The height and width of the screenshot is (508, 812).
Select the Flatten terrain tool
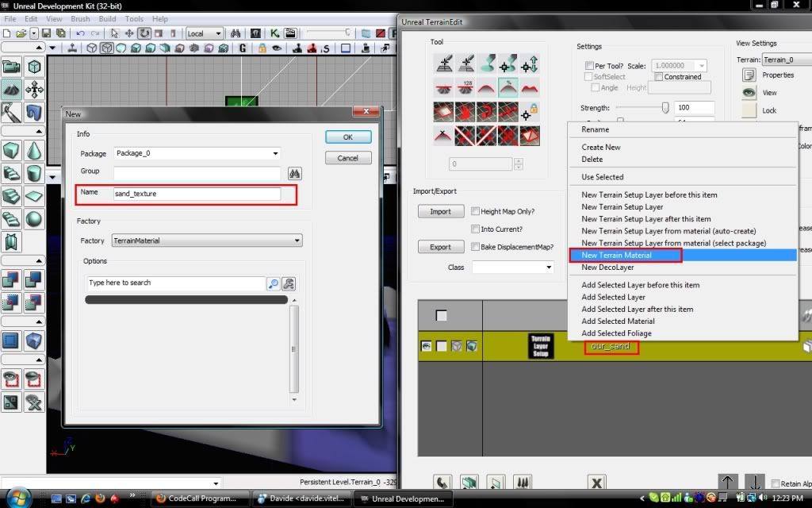(444, 87)
